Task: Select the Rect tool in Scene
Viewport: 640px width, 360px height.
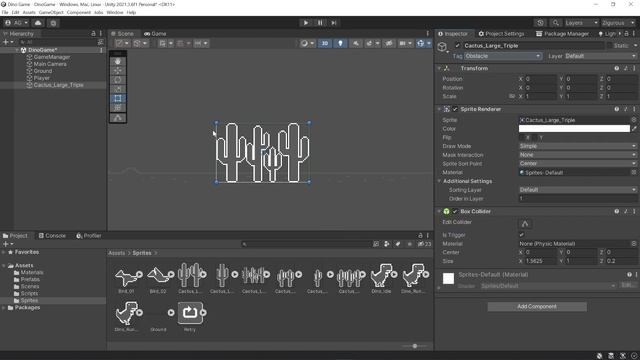Action: pos(118,98)
